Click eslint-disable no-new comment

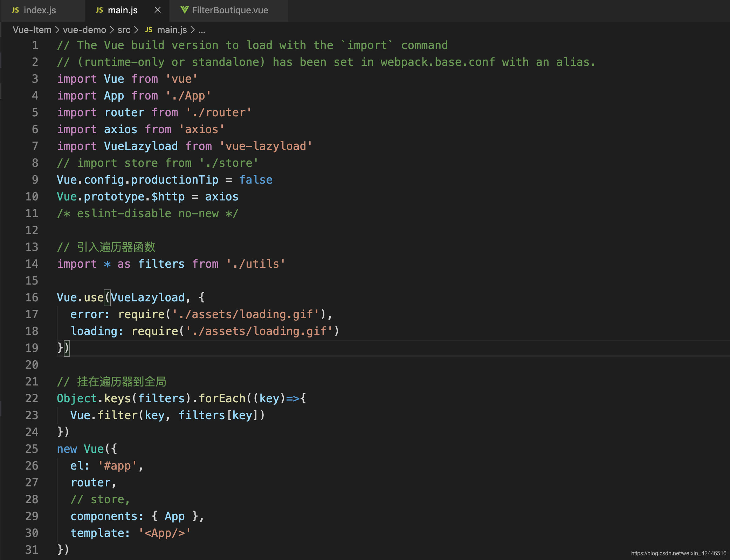click(x=147, y=213)
